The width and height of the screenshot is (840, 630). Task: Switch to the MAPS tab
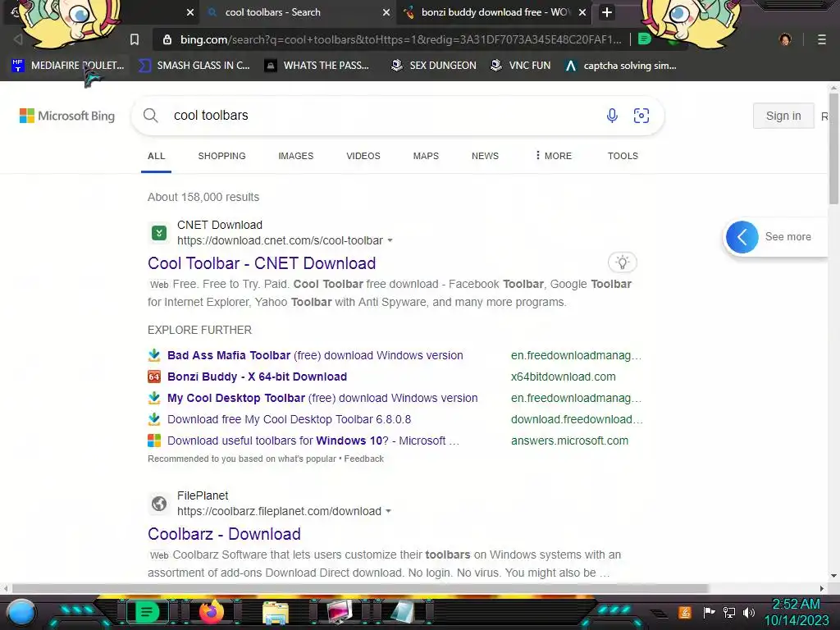coord(426,156)
